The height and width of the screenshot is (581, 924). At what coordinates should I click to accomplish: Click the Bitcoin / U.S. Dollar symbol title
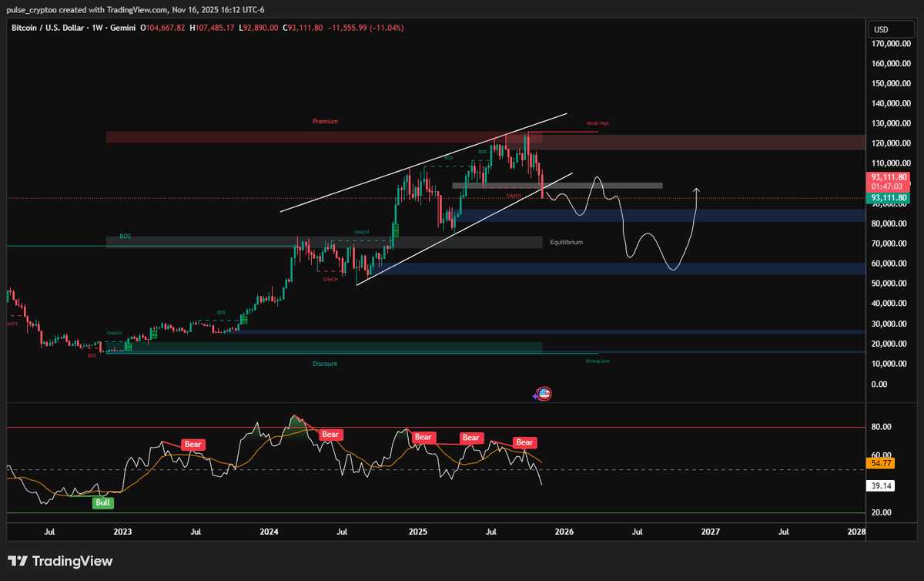click(49, 28)
